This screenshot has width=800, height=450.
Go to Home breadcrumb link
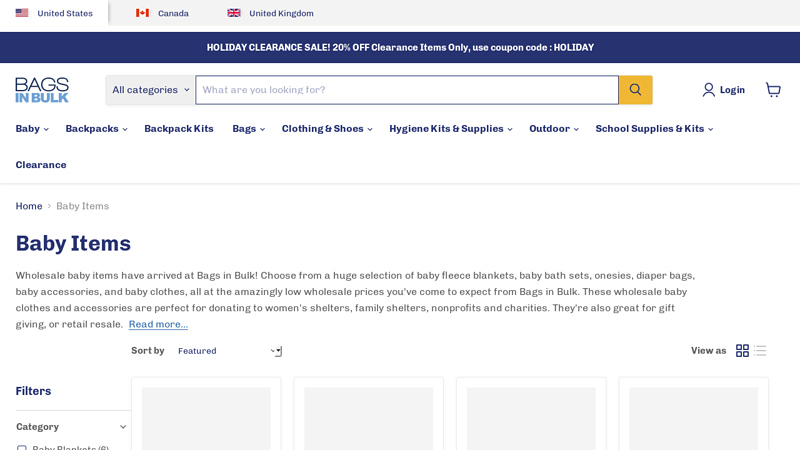[29, 206]
